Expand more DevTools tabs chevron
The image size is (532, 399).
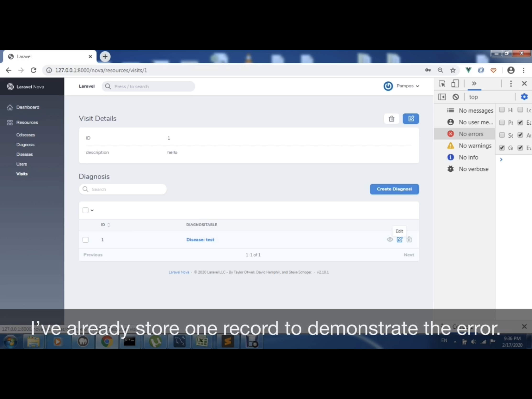474,84
